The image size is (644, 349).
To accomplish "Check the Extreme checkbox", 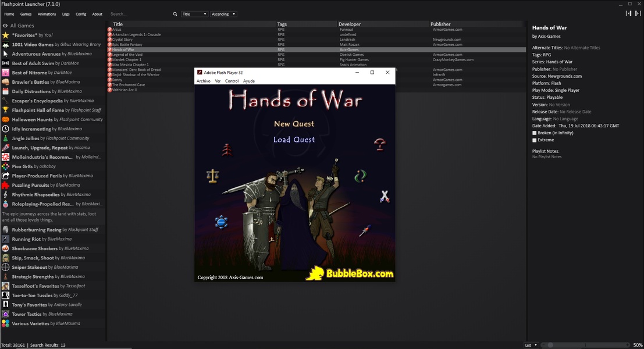I will (535, 140).
